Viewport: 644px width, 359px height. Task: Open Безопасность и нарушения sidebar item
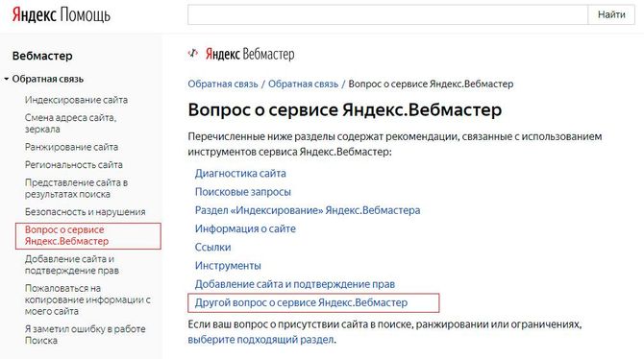85,212
